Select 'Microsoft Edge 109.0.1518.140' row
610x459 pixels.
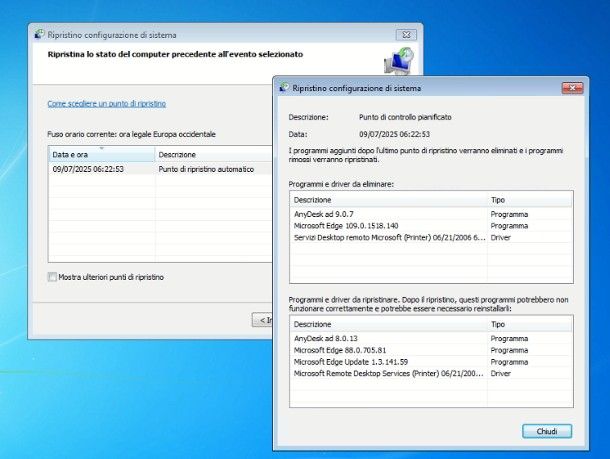point(431,226)
